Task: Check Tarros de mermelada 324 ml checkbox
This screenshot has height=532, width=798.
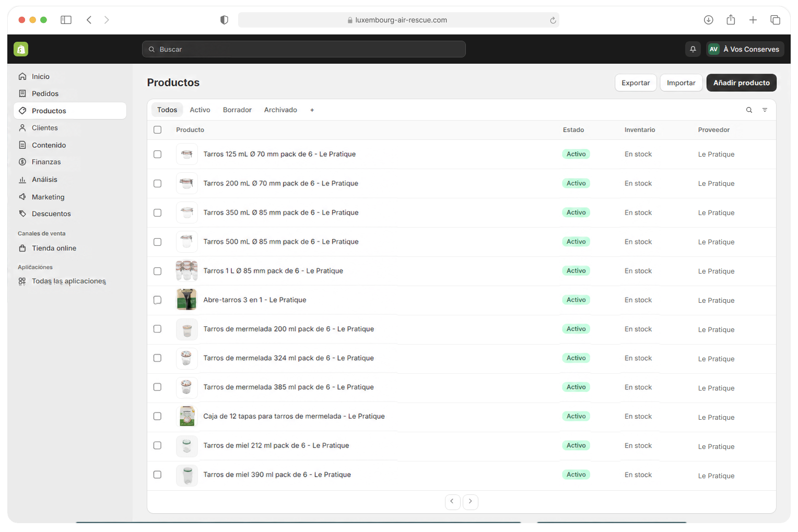Action: click(158, 358)
